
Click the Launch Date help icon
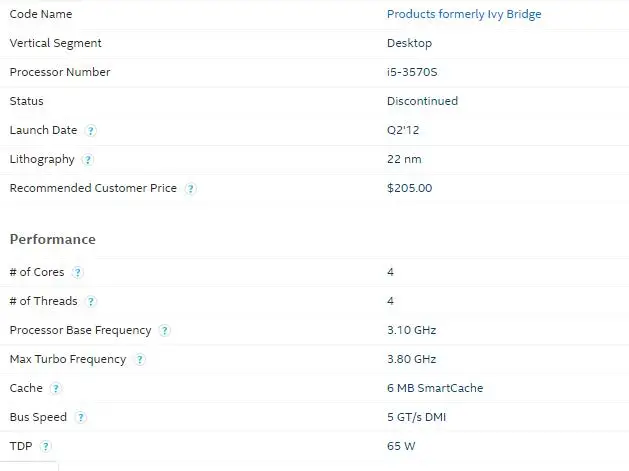91,131
